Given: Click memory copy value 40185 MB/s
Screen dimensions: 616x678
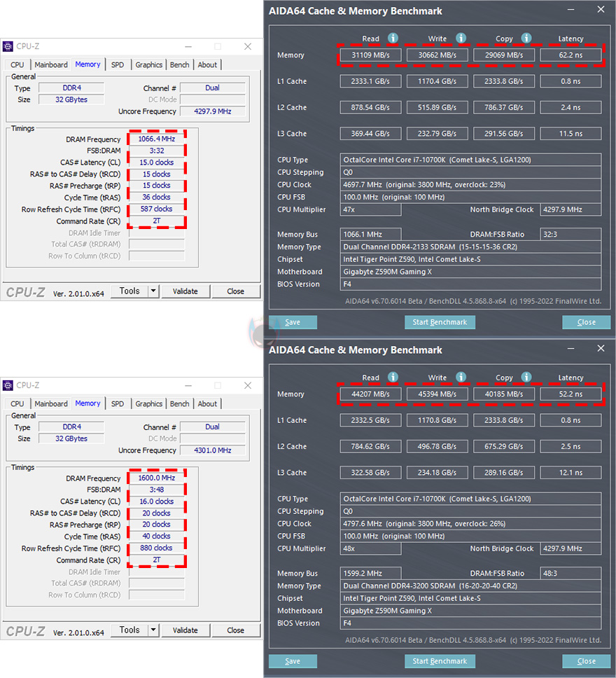Looking at the screenshot, I should pos(503,394).
